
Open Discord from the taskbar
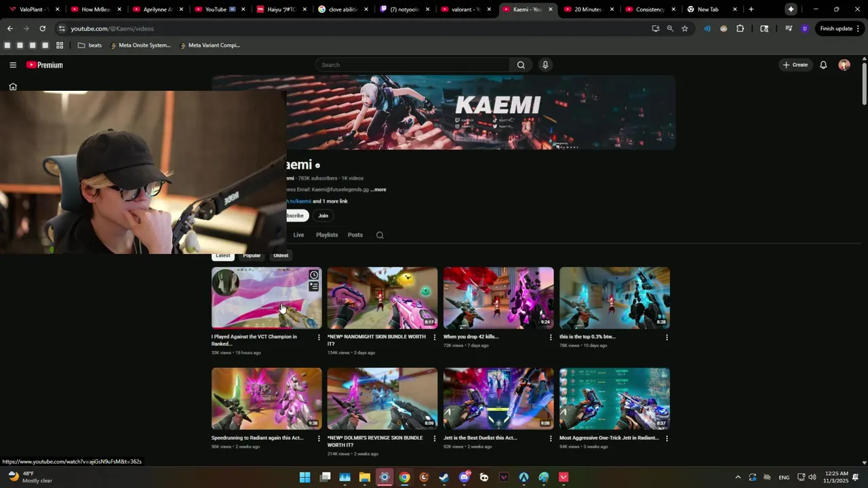464,477
